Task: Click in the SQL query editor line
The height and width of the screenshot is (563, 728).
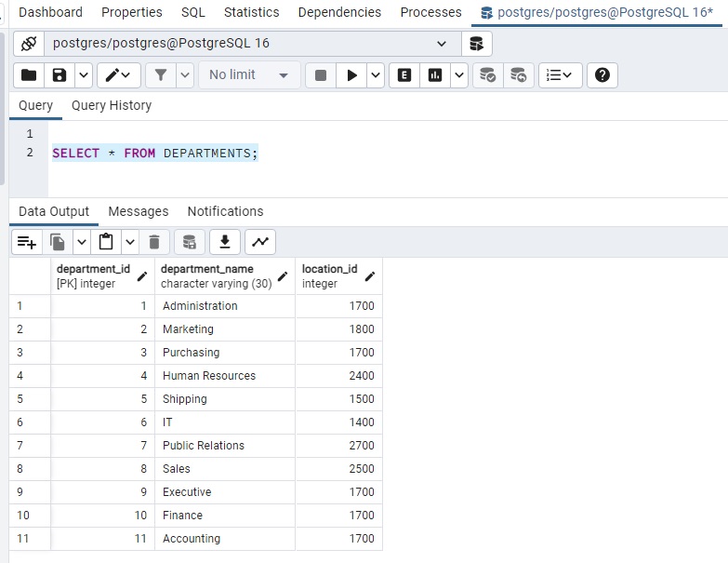Action: [155, 153]
